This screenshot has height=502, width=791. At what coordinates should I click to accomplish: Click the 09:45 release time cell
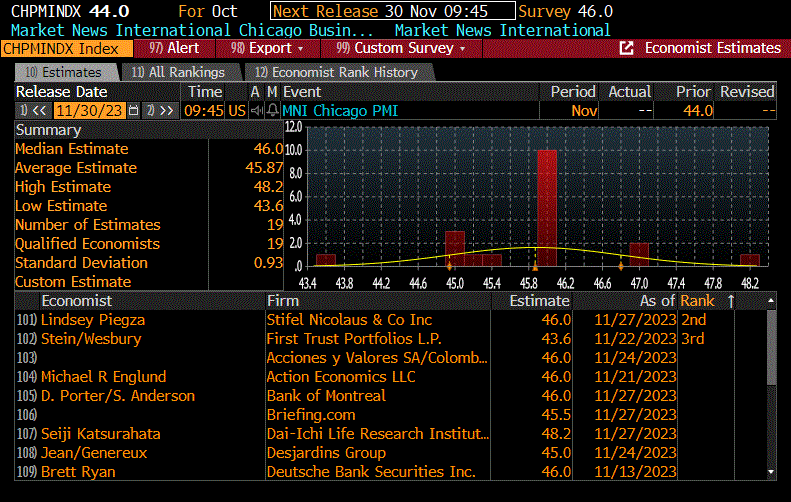(x=203, y=110)
